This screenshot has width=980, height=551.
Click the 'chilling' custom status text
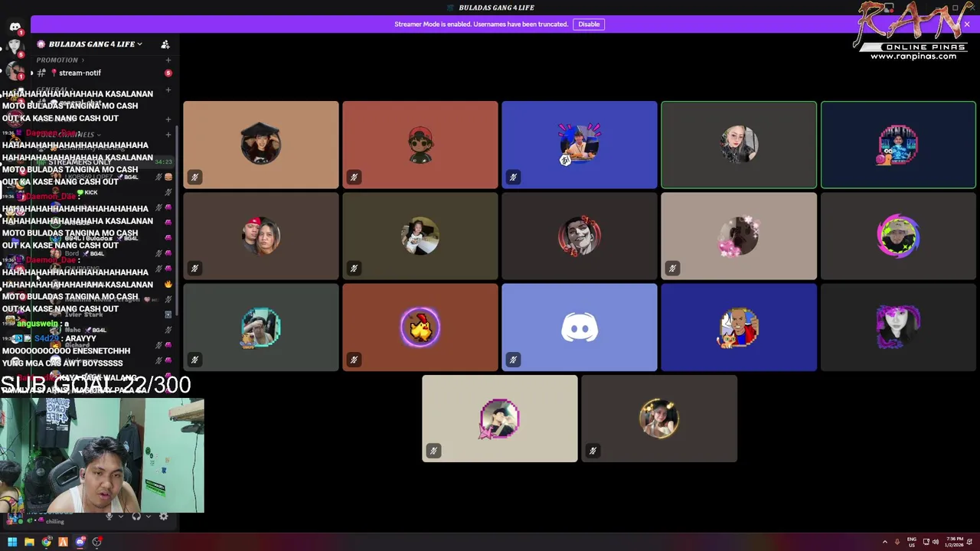tap(55, 522)
